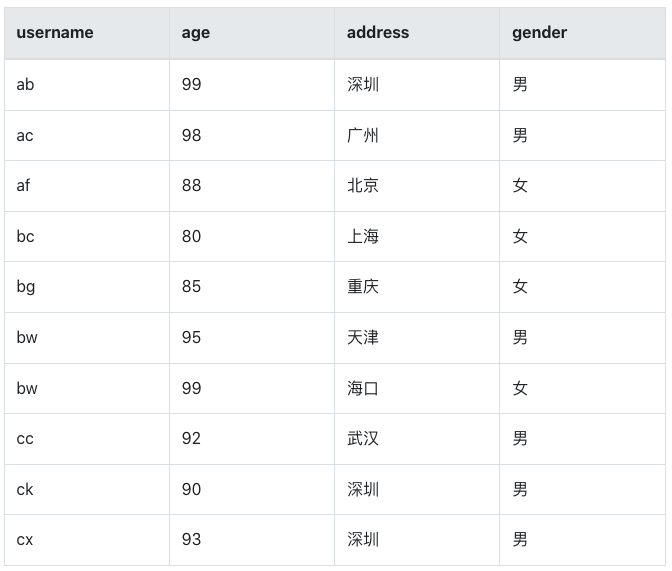Select the username cell 'ac'
Image resolution: width=672 pixels, height=571 pixels.
[x=25, y=135]
